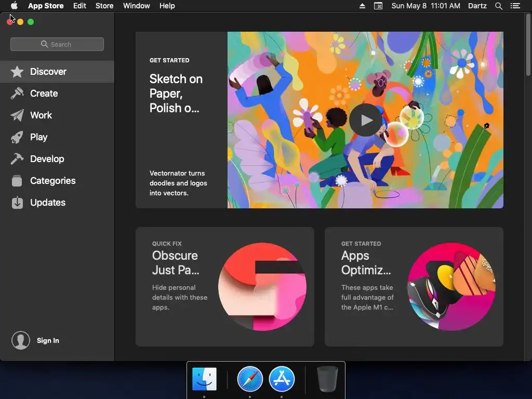
Task: Open the Obscure Just Pa... story title
Action: pyautogui.click(x=176, y=262)
